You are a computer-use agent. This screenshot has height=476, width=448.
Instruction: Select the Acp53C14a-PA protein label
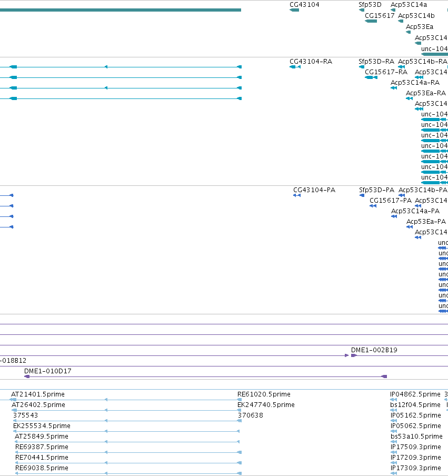(x=415, y=211)
